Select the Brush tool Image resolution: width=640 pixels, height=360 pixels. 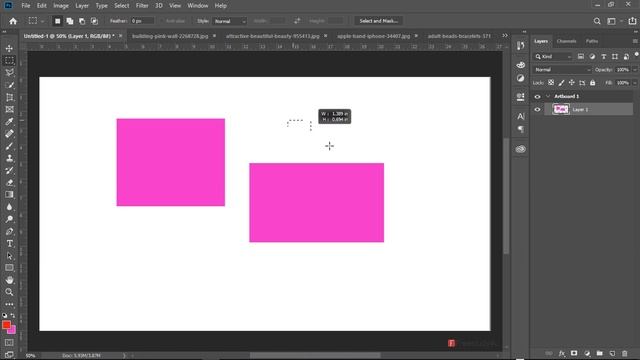tap(9, 146)
